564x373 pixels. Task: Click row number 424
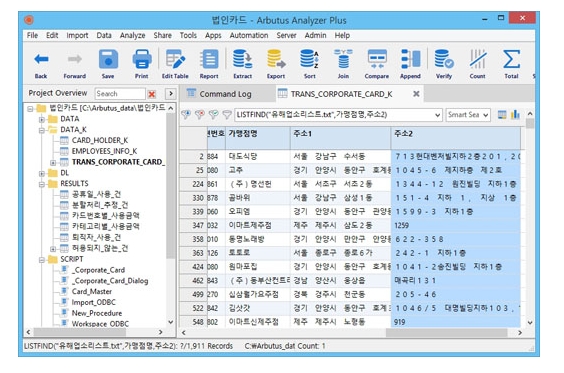tap(193, 267)
